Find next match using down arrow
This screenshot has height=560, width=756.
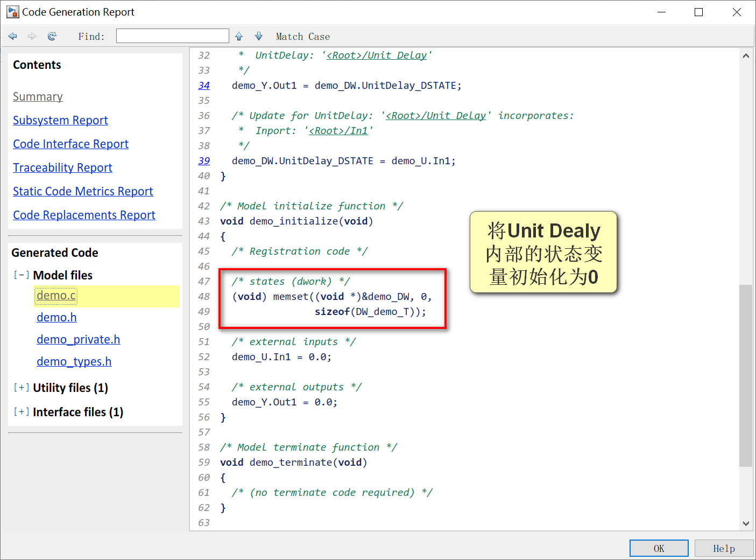tap(258, 36)
